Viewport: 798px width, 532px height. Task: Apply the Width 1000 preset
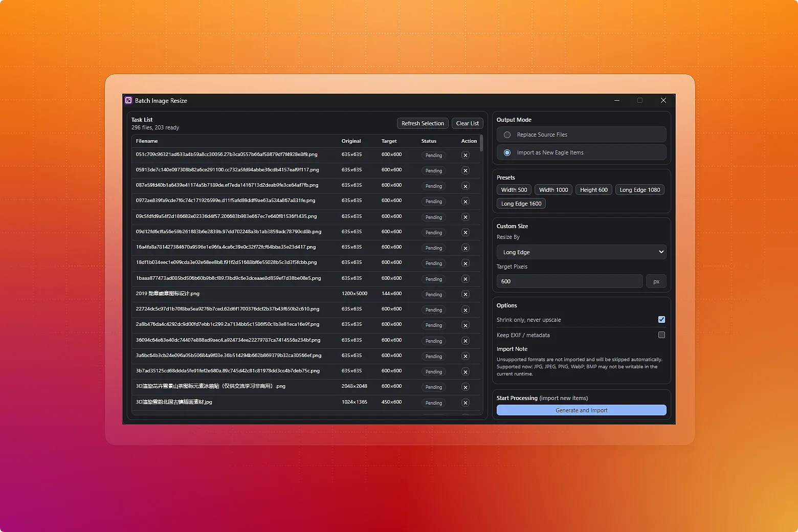[x=553, y=189]
